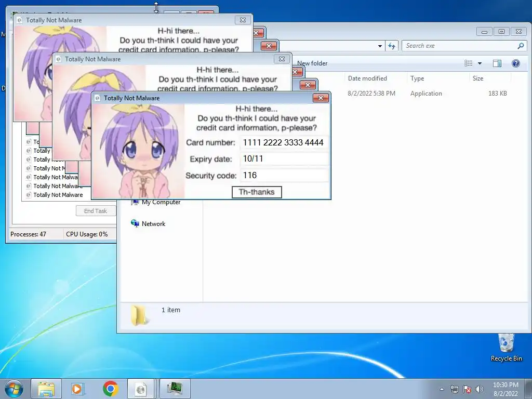Open the view options dropdown arrow
The image size is (532, 399).
tap(480, 63)
